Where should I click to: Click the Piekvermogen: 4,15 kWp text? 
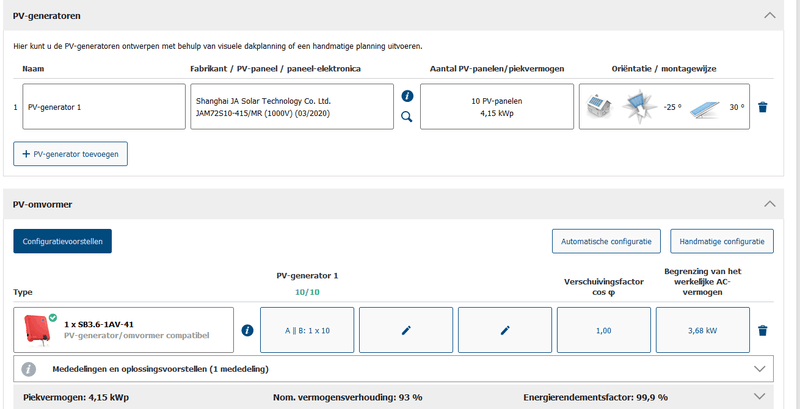coord(76,397)
